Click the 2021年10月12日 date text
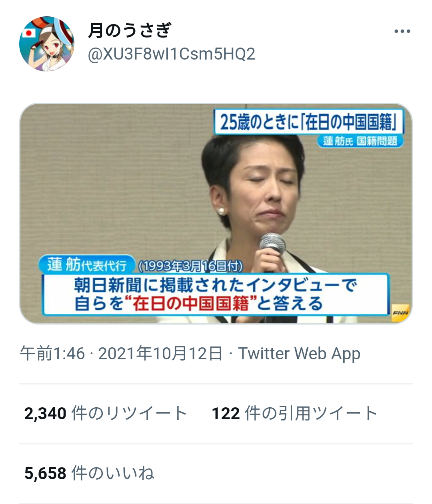432x504 pixels. pyautogui.click(x=160, y=354)
